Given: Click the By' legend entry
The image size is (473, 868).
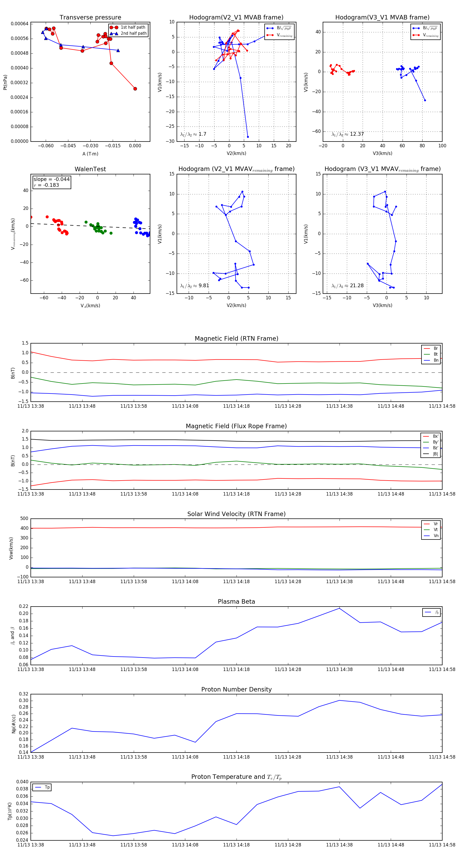Looking at the screenshot, I should 431,442.
